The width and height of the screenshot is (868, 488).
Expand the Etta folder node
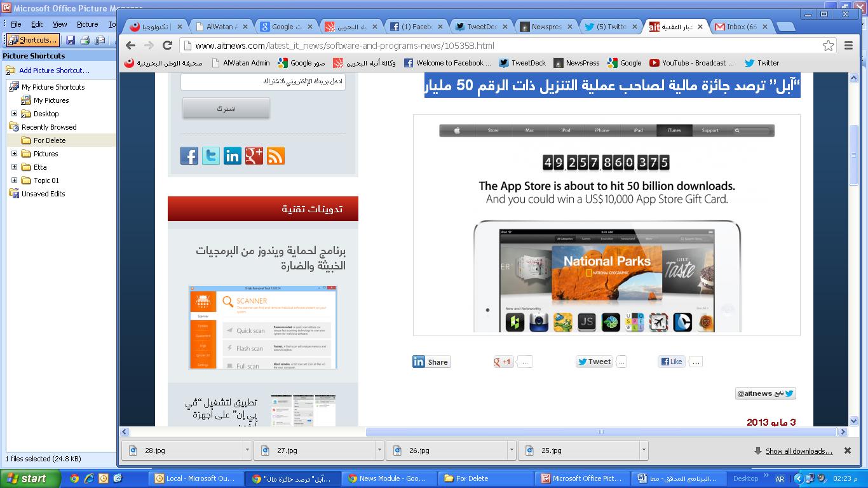[15, 167]
